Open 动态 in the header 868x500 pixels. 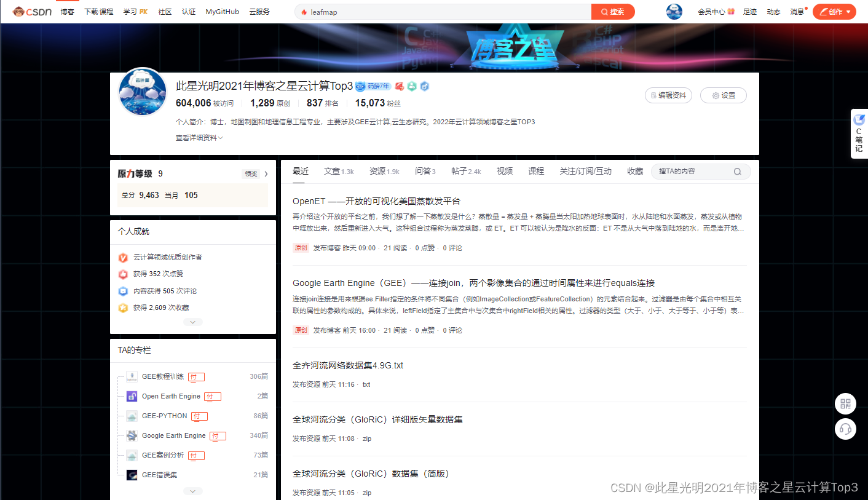coord(773,12)
